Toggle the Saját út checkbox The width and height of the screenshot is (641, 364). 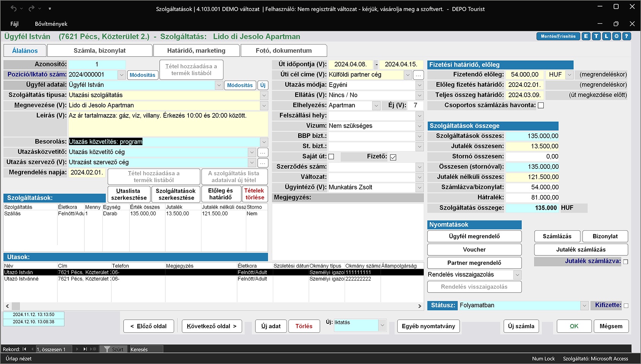click(x=331, y=156)
